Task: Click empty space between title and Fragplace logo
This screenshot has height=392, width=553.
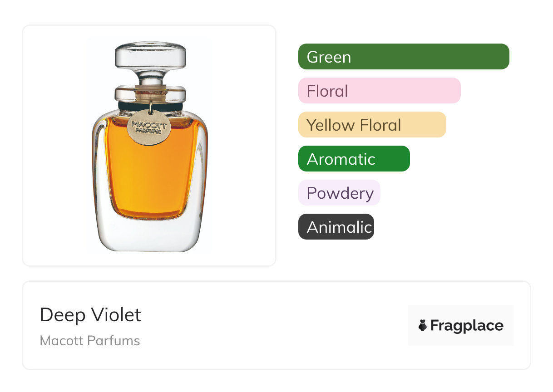Action: tap(272, 325)
